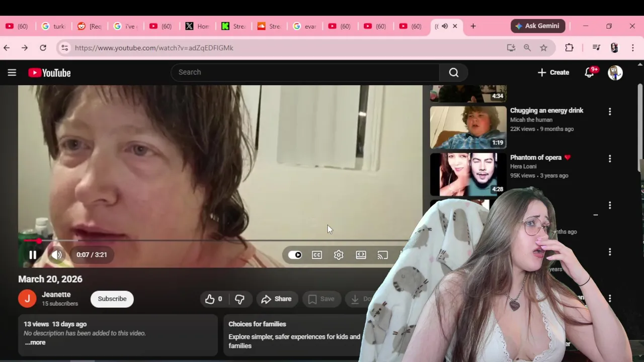Switch to the X Home tab

click(x=197, y=26)
